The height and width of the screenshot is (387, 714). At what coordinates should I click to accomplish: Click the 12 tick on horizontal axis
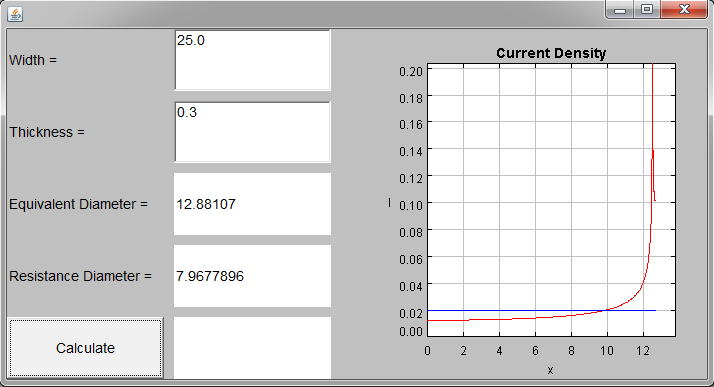(643, 351)
